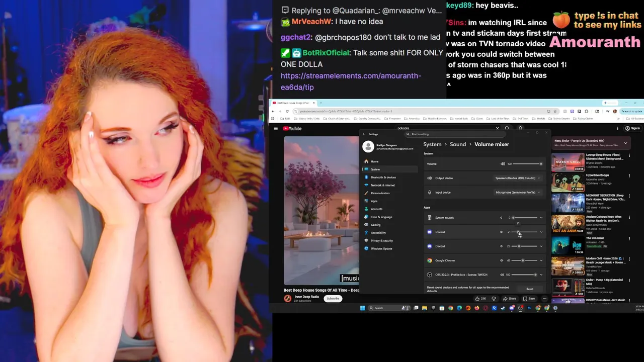Image resolution: width=644 pixels, height=362 pixels.
Task: Open YouTube hamburger guide menu
Action: pyautogui.click(x=276, y=129)
